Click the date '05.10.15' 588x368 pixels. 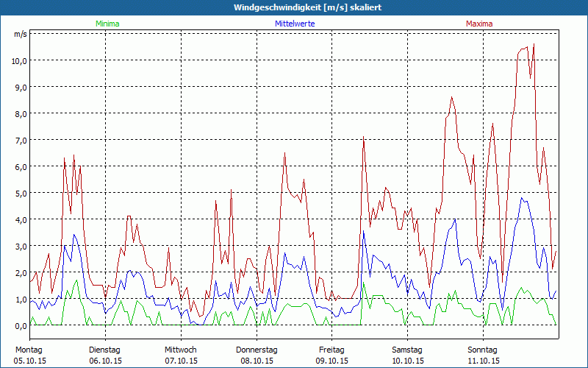point(29,361)
